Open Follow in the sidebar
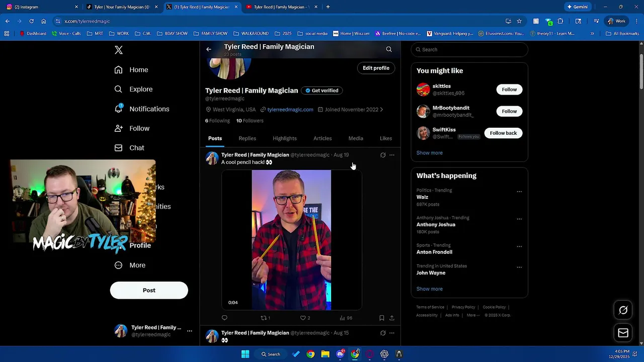 pos(132,128)
